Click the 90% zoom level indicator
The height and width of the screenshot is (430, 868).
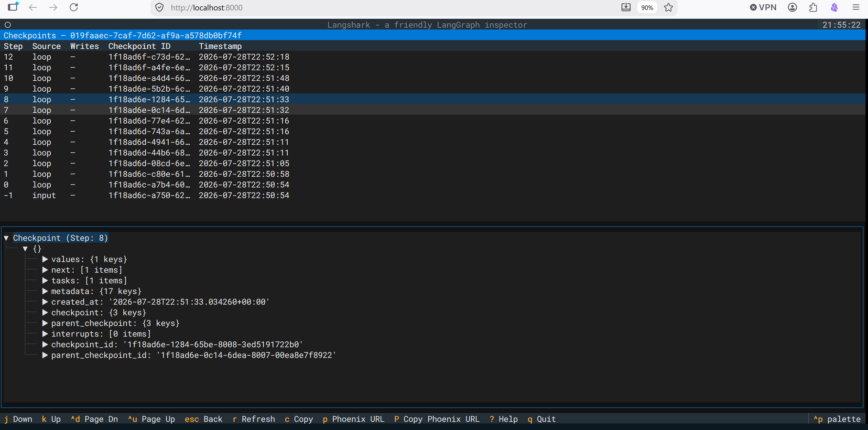pyautogui.click(x=647, y=8)
